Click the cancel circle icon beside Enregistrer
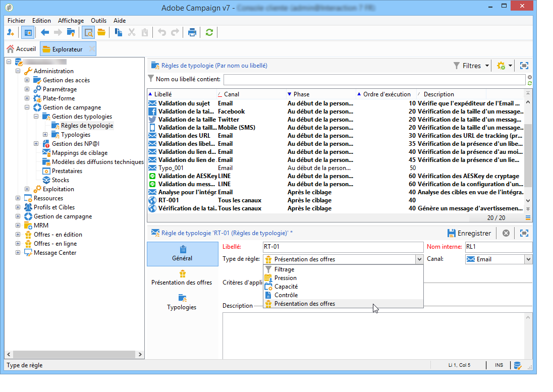Viewport: 553px width, 392px height. pyautogui.click(x=506, y=233)
